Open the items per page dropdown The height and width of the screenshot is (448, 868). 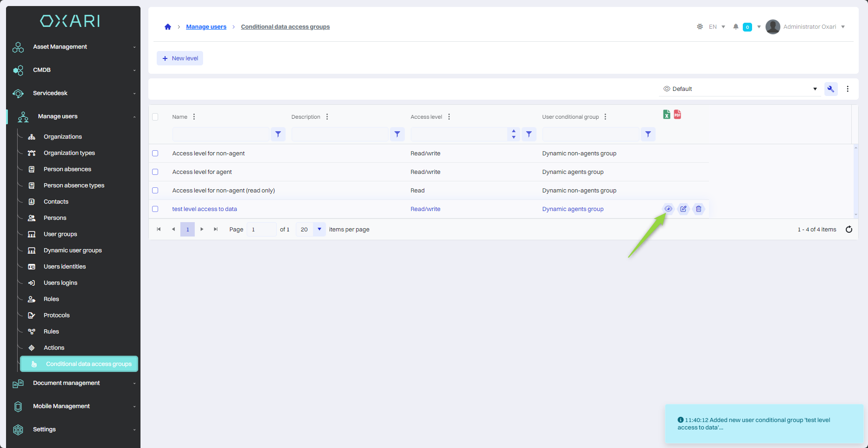319,230
